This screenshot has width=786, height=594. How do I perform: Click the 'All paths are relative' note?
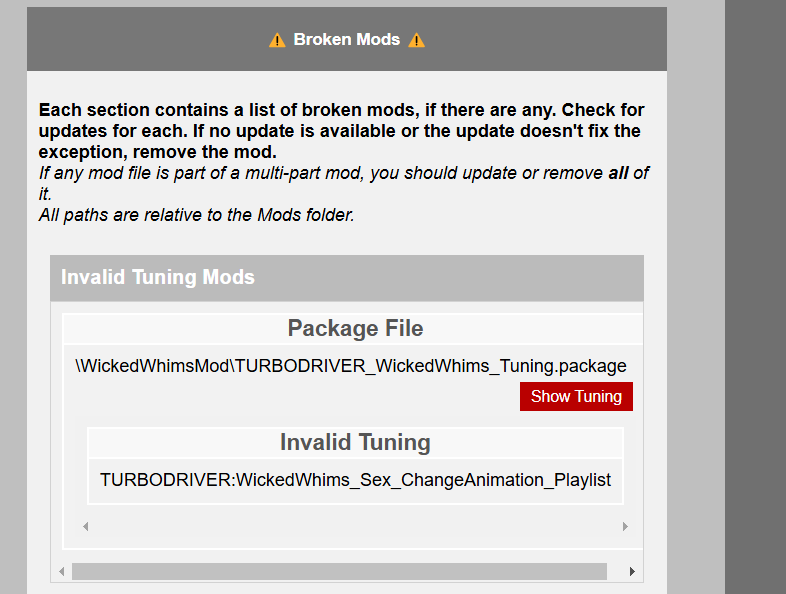tap(196, 215)
